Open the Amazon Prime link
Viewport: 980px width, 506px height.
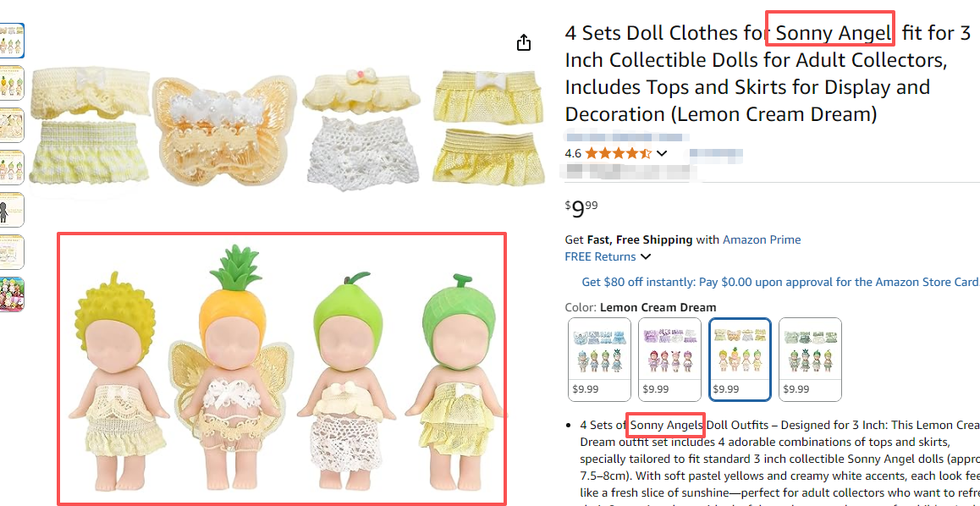pyautogui.click(x=761, y=239)
